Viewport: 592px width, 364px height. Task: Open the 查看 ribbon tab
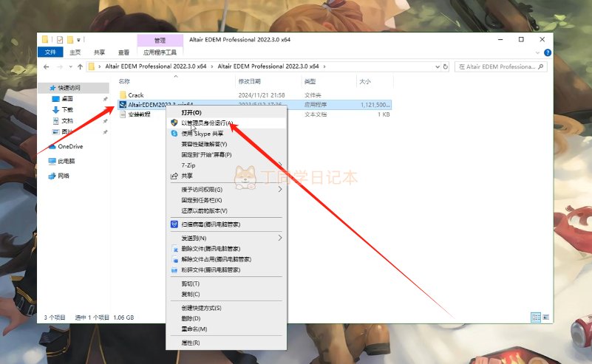click(x=123, y=52)
